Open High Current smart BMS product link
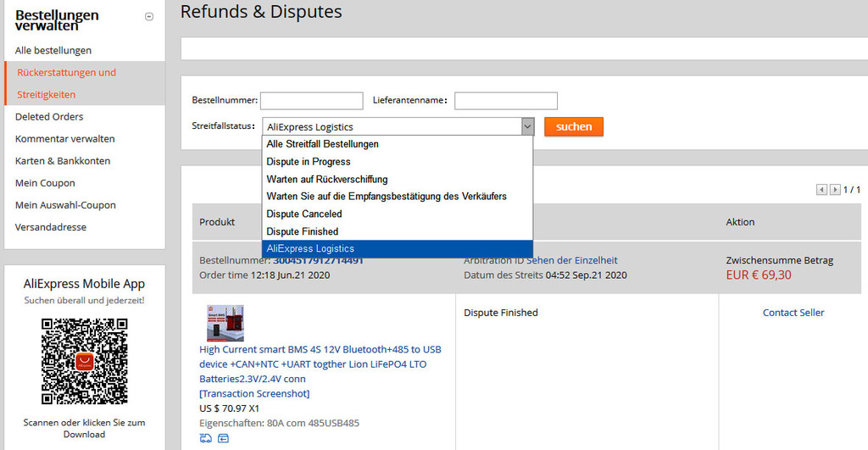This screenshot has width=868, height=450. pos(320,364)
